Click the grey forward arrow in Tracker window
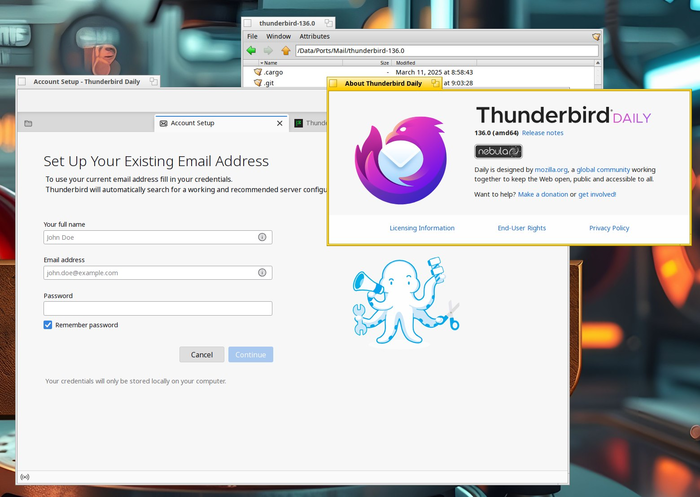Viewport: 700px width, 497px height. click(x=268, y=50)
